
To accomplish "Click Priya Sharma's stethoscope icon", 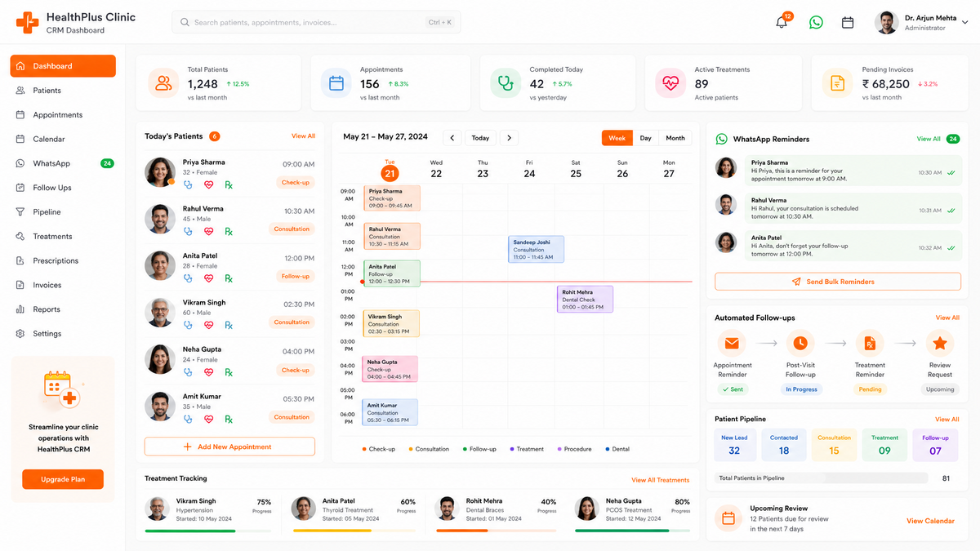I will click(188, 184).
